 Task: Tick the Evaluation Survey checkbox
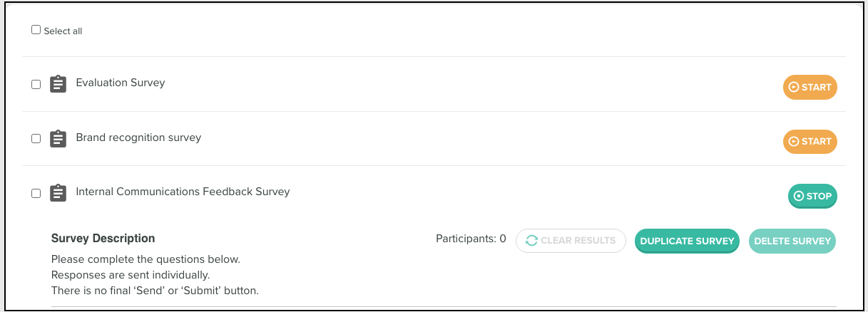(x=36, y=84)
